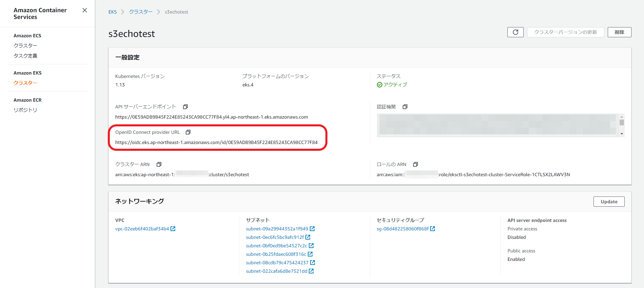644x288 pixels.
Task: Copy the API server endpoint
Action: point(185,107)
